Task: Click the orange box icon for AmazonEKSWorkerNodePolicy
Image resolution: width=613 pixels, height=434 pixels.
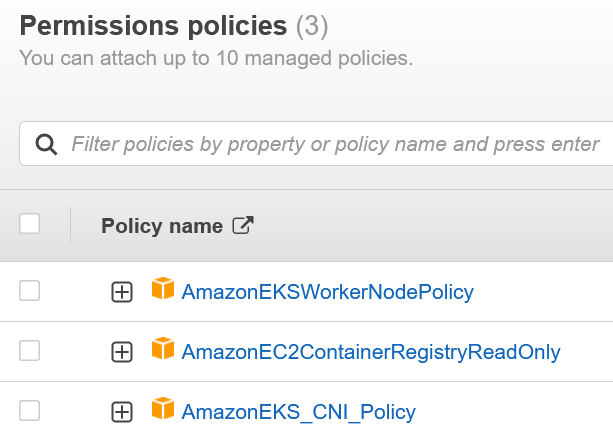Action: pyautogui.click(x=162, y=290)
